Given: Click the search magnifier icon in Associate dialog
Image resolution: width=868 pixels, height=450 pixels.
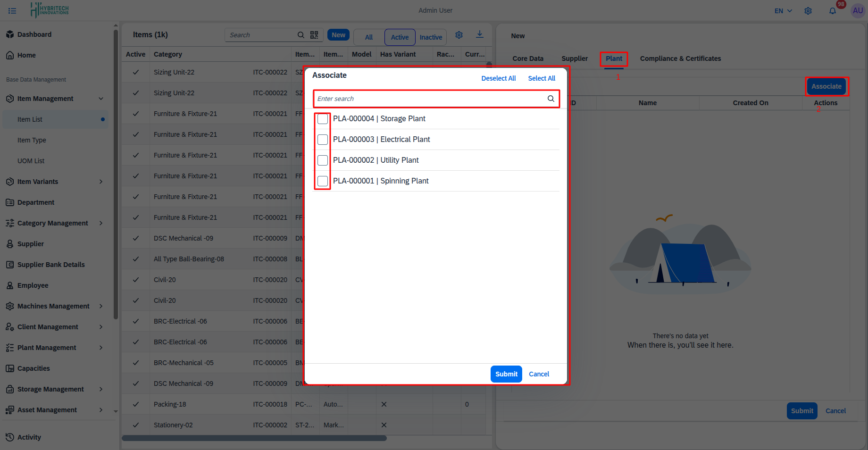Looking at the screenshot, I should pos(551,99).
